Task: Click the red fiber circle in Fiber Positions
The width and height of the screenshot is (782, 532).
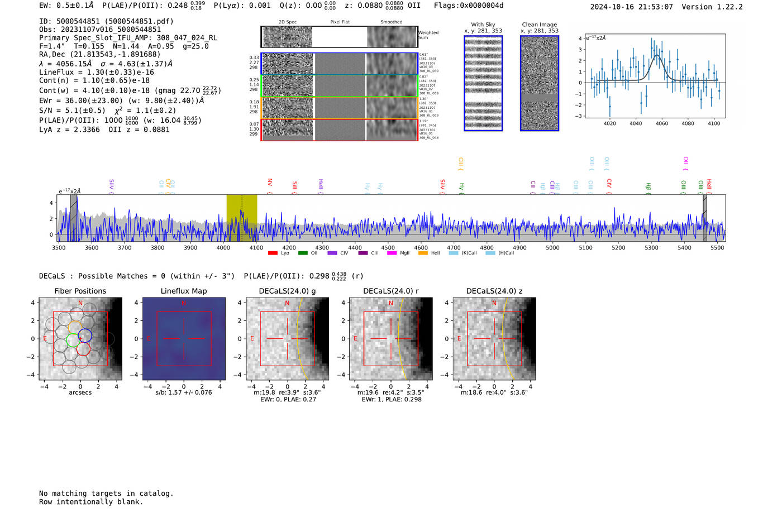Action: tap(83, 349)
